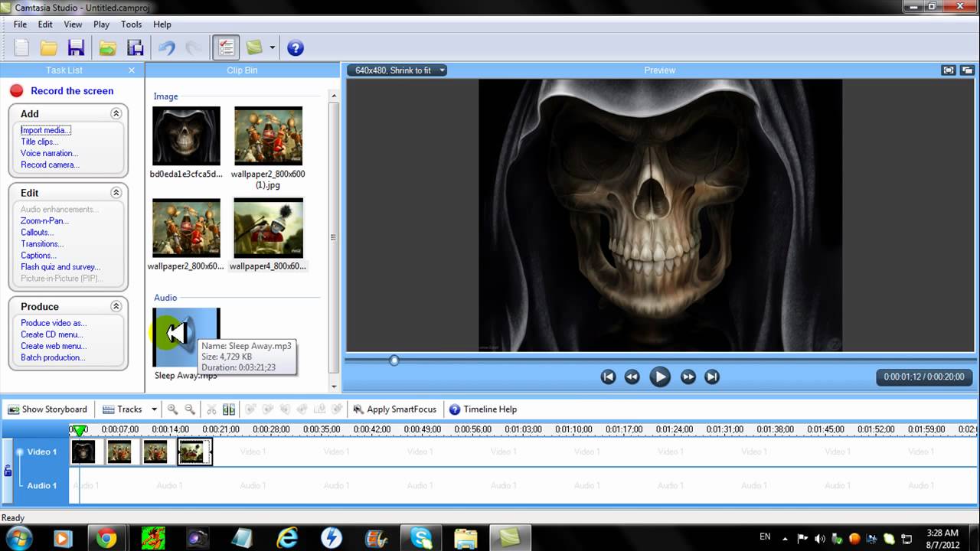Click Create web menu... link
Screen dimensions: 980x551
(53, 346)
